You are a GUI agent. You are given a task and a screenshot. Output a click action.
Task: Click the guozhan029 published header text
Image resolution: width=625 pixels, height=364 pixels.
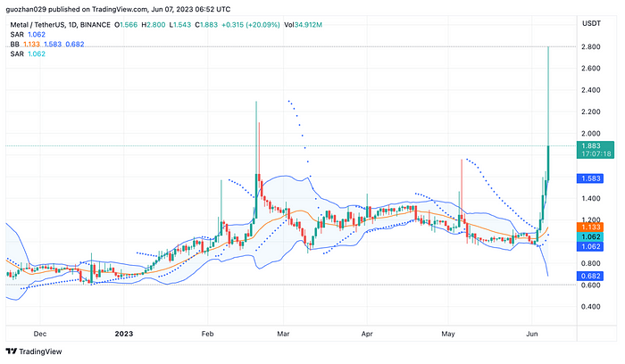pyautogui.click(x=118, y=9)
